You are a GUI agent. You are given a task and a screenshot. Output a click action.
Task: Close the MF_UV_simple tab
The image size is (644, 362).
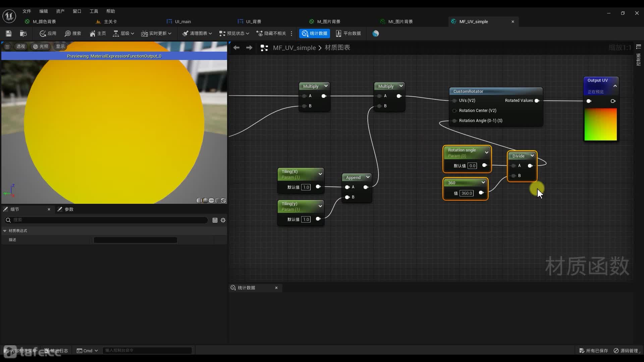[x=513, y=21]
